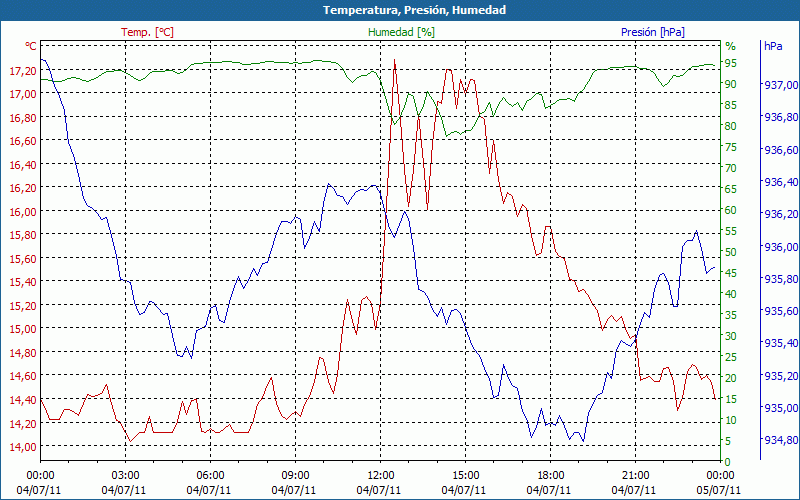Click the 35 humidity axis value
Screen dimensions: 800x500
coord(731,315)
